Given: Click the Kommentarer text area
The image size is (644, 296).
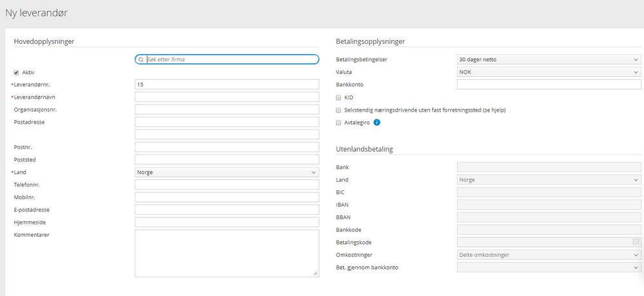Looking at the screenshot, I should [x=227, y=253].
